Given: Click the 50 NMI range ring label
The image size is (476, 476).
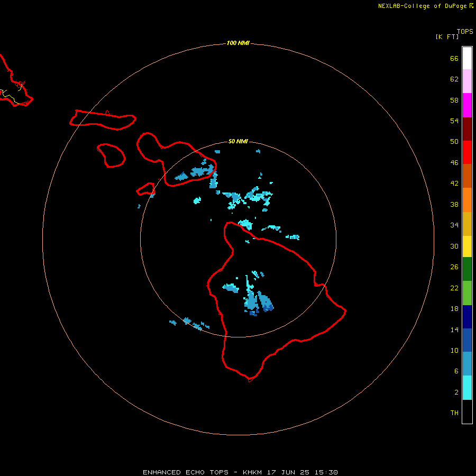Looking at the screenshot, I should pos(238,141).
